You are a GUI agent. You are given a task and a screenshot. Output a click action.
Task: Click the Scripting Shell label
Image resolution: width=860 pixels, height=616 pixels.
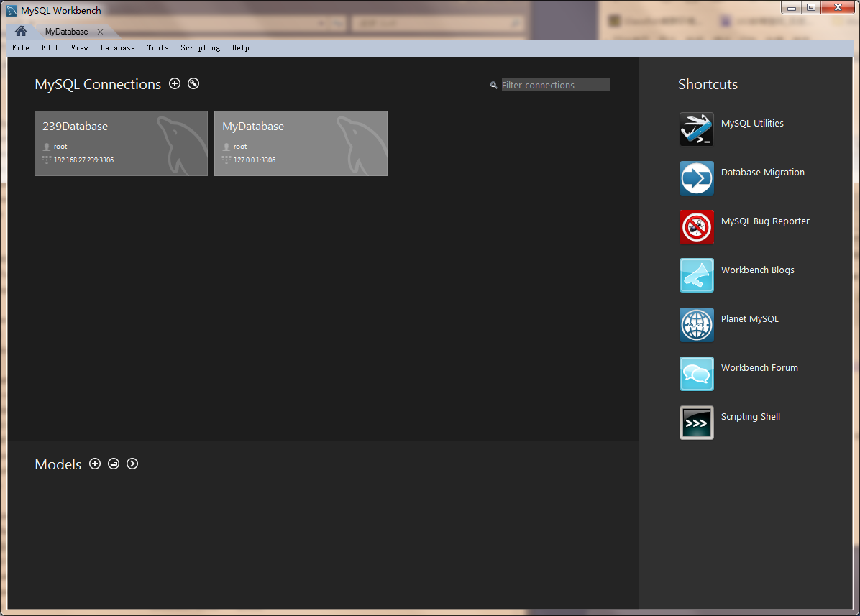pyautogui.click(x=750, y=416)
